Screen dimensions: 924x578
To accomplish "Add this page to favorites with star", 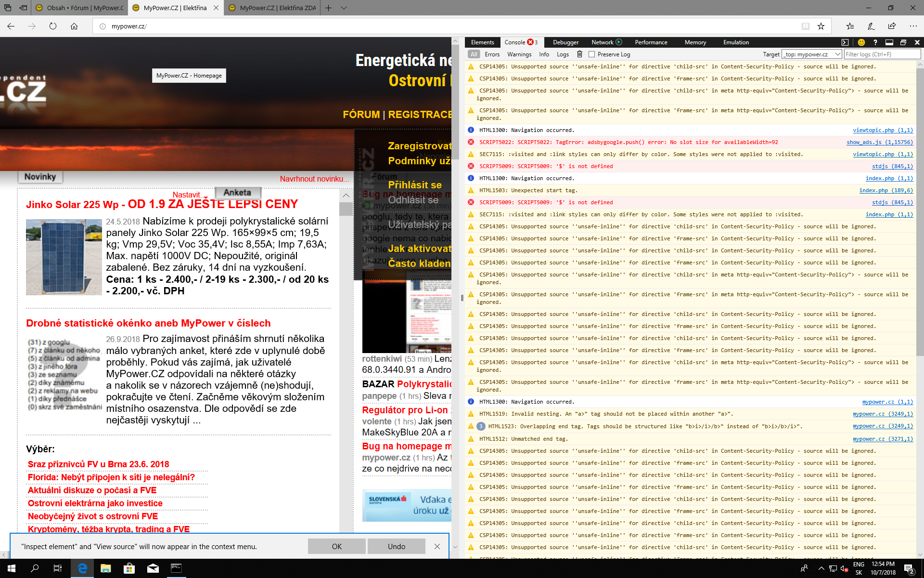I will point(821,26).
